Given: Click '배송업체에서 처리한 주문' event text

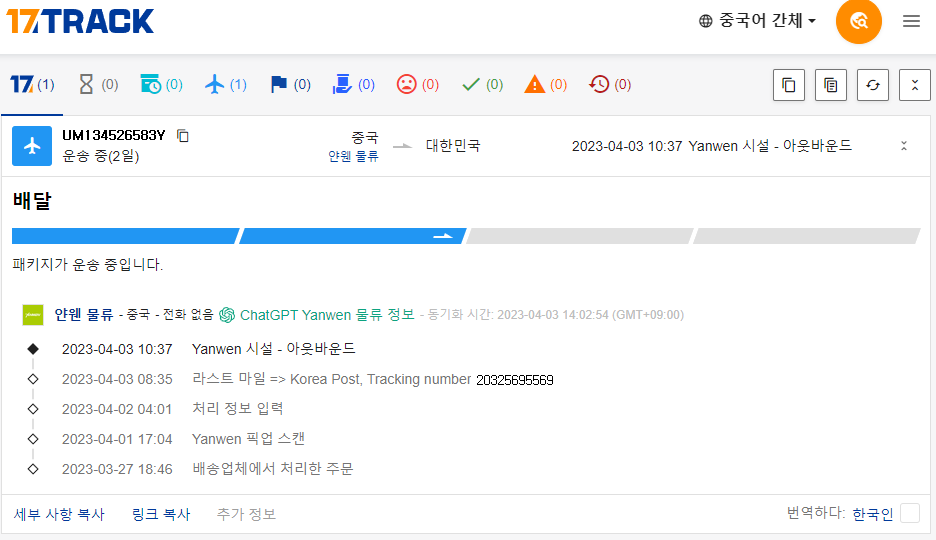Looking at the screenshot, I should click(x=273, y=469).
